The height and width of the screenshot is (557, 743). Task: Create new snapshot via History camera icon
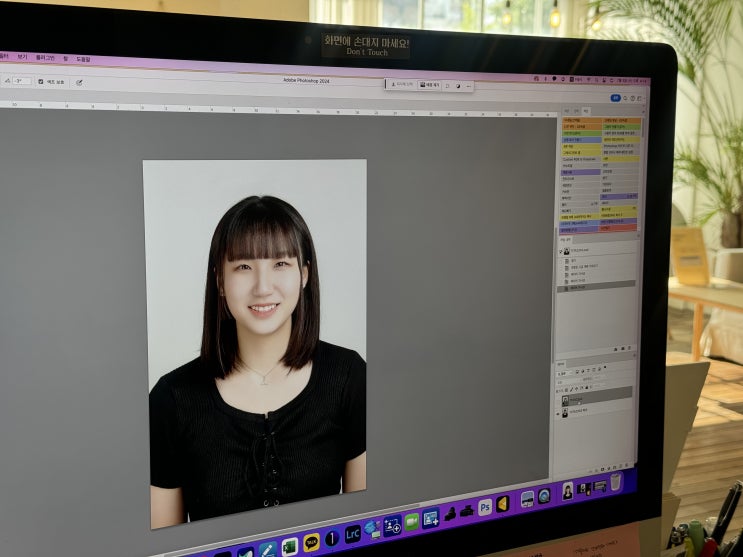[622, 349]
